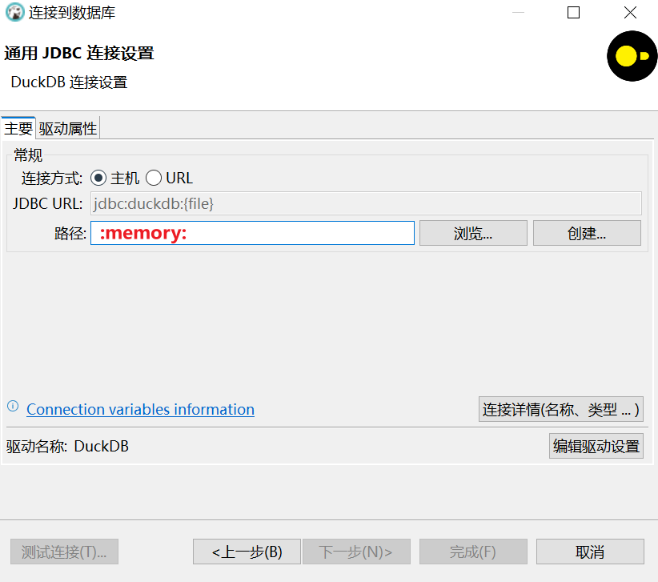This screenshot has width=658, height=582.
Task: Click the 路径 input field with :memory:
Action: (x=252, y=233)
